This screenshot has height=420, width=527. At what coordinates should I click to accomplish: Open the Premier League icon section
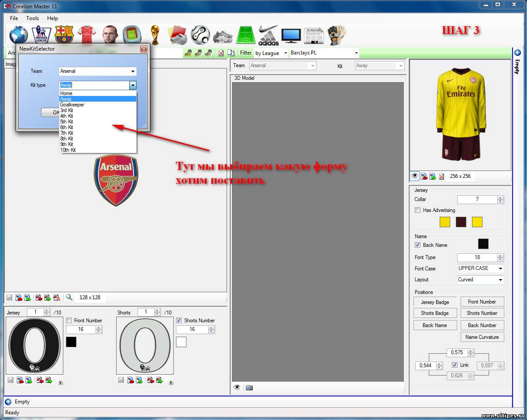pos(41,35)
